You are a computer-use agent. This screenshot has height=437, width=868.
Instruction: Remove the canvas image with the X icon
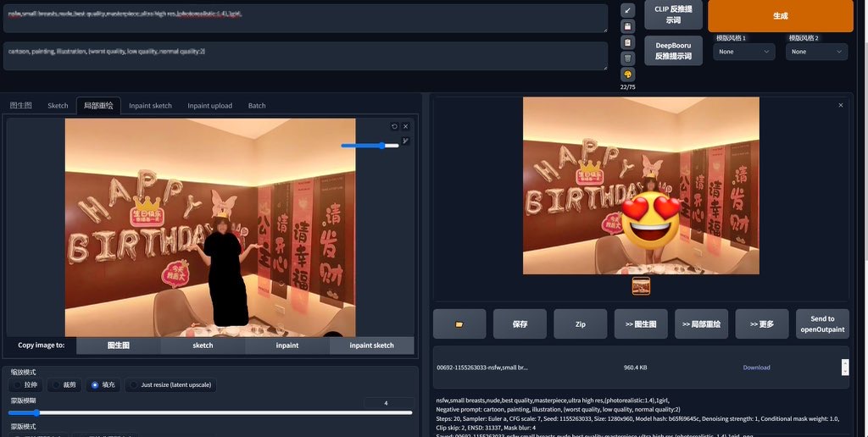[x=406, y=126]
